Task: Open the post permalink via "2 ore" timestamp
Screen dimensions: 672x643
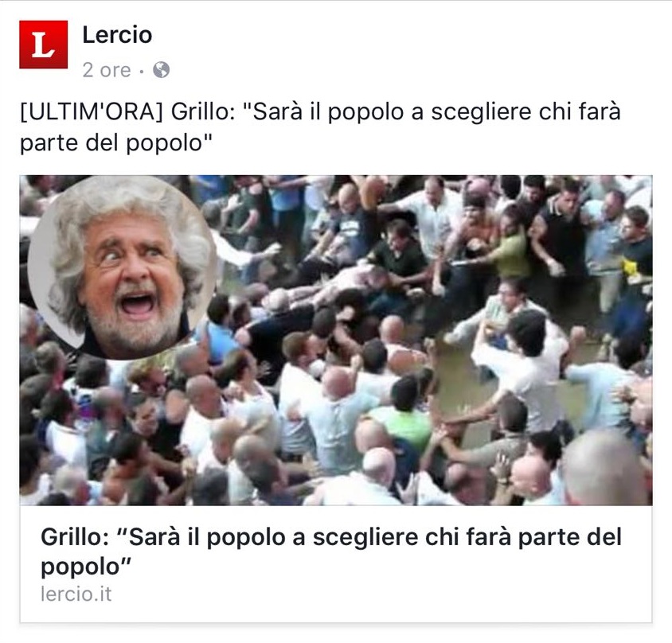Action: tap(107, 70)
